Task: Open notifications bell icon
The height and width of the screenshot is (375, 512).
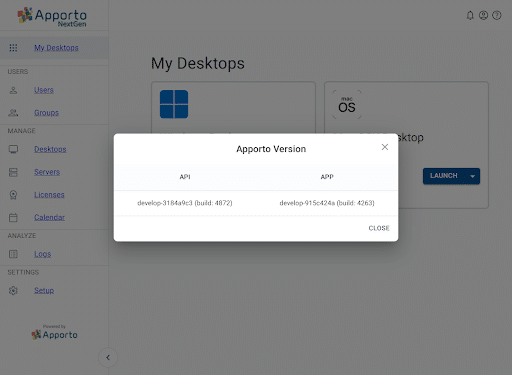Action: tap(470, 15)
